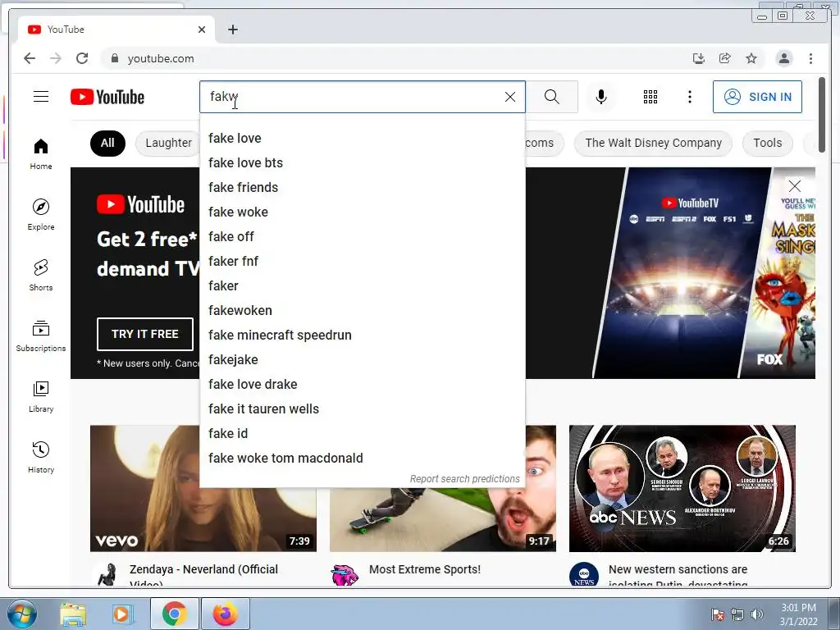Image resolution: width=840 pixels, height=630 pixels.
Task: Open the Chrome profile avatar
Action: pos(783,58)
